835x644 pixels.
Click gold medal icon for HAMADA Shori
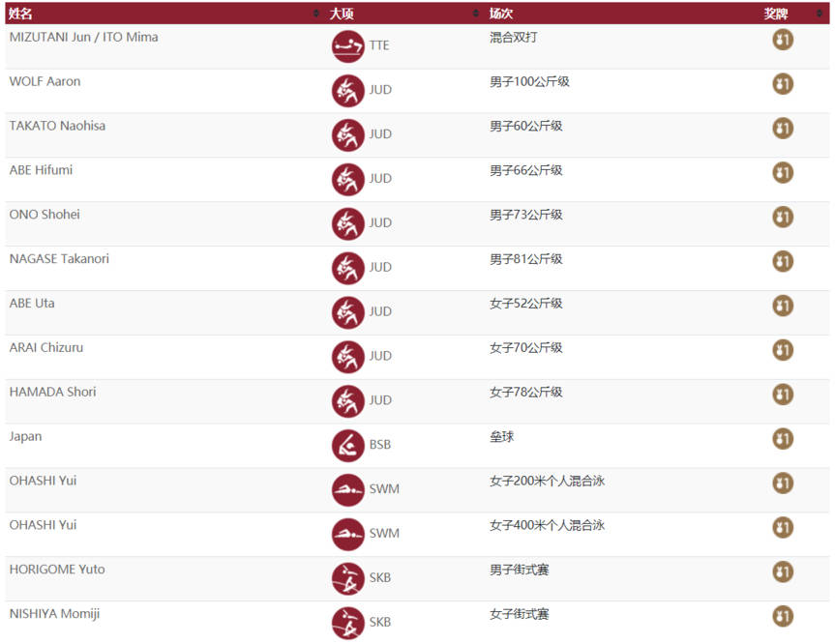(783, 395)
